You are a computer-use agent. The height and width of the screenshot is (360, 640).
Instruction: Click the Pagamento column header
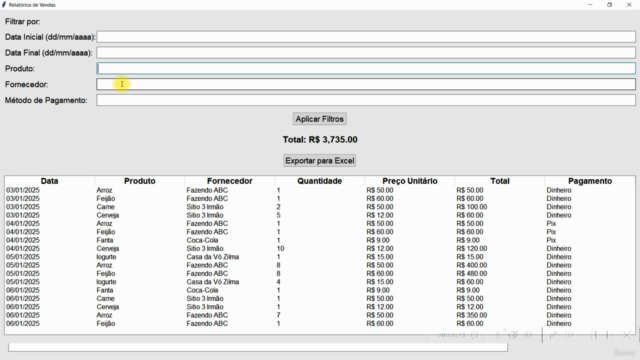[590, 181]
